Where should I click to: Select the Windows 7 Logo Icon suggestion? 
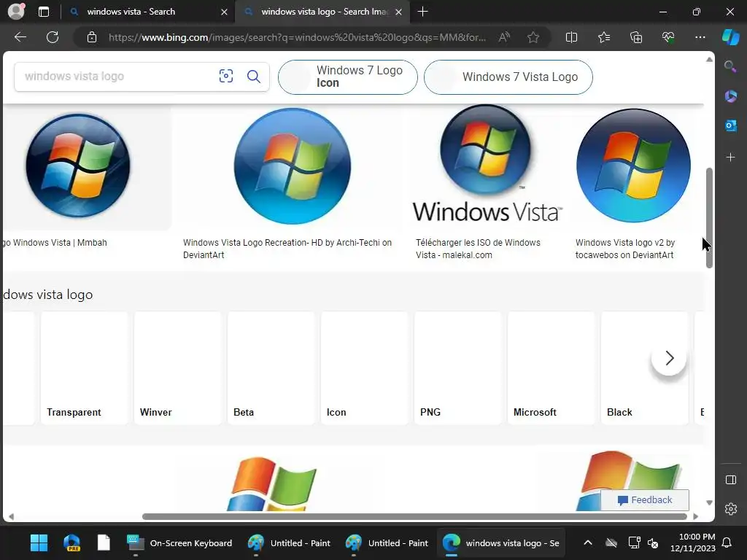348,77
